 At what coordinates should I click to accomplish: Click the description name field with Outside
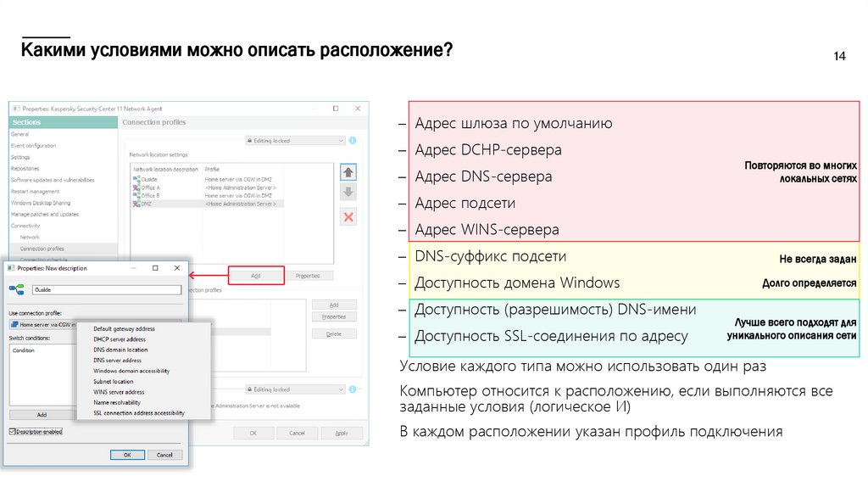point(107,290)
